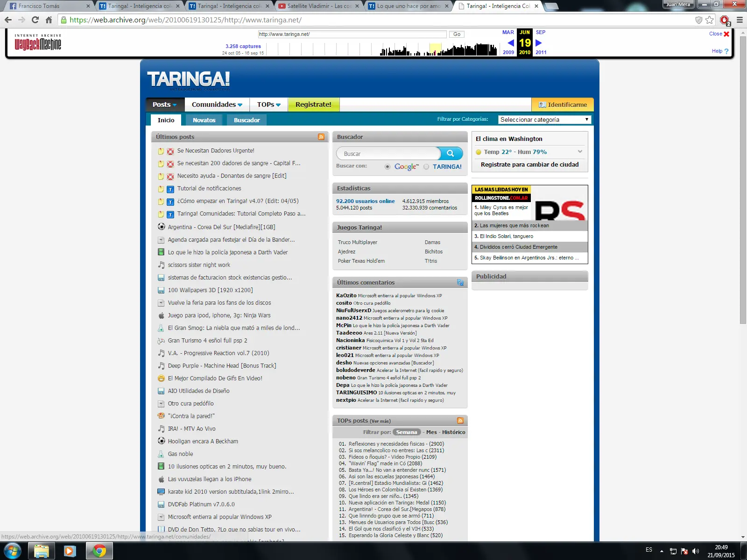Click the Wayback Machine logo
Image resolution: width=747 pixels, height=560 pixels.
(38, 42)
